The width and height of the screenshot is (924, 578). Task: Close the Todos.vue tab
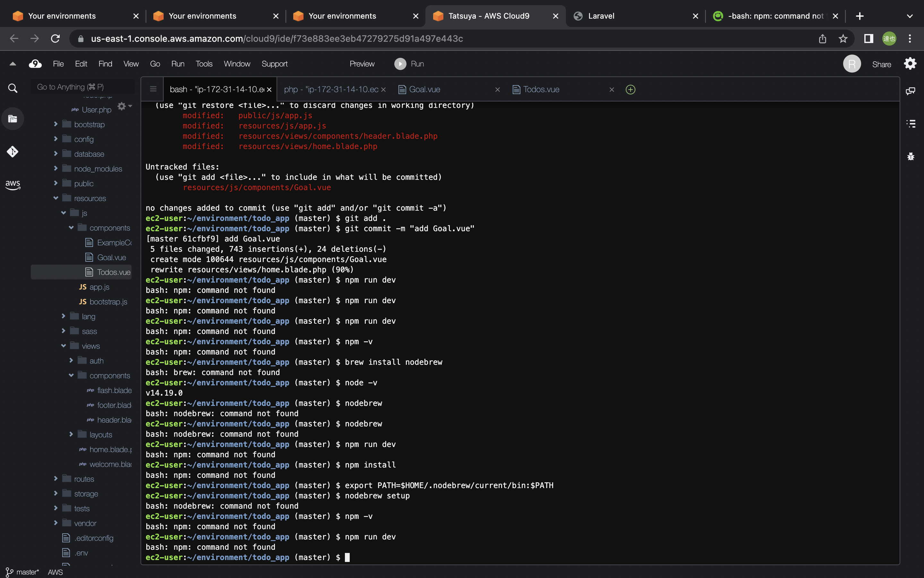click(612, 90)
